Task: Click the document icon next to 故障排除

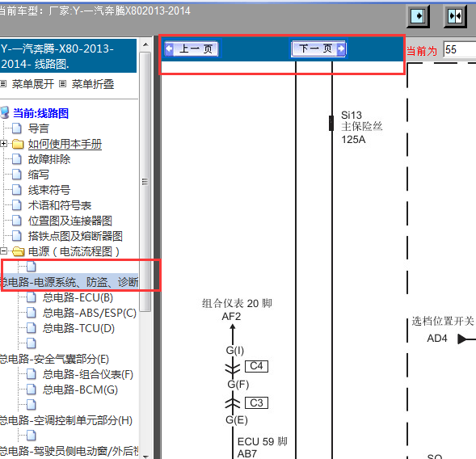Action: (17, 158)
